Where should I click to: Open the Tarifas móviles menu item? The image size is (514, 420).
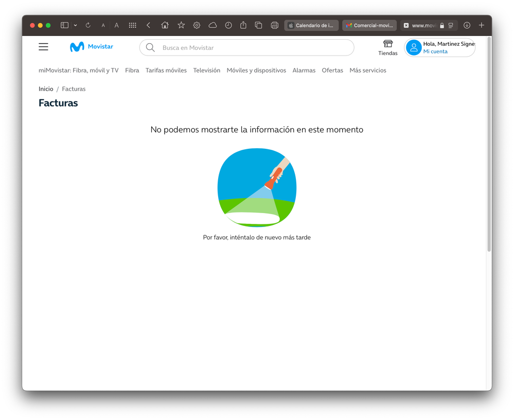click(166, 71)
